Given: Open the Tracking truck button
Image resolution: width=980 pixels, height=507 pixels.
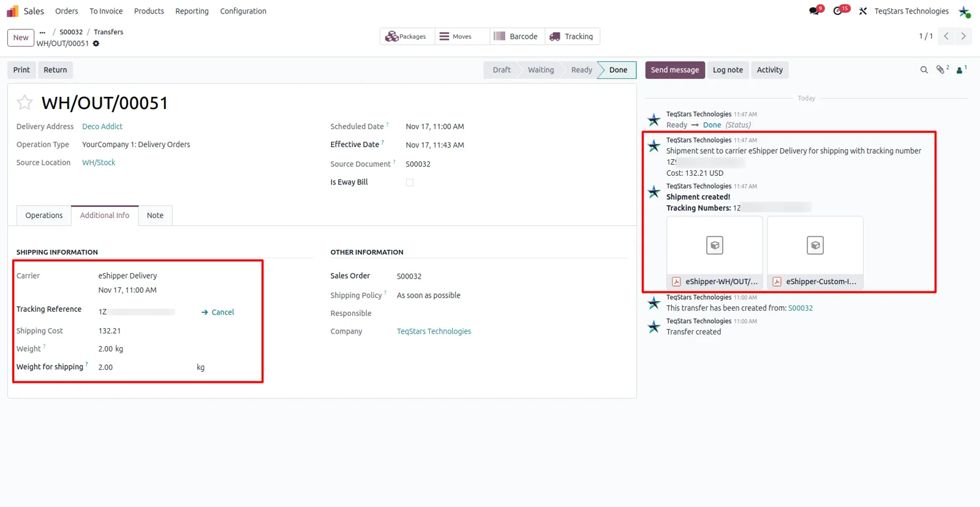Looking at the screenshot, I should (571, 37).
